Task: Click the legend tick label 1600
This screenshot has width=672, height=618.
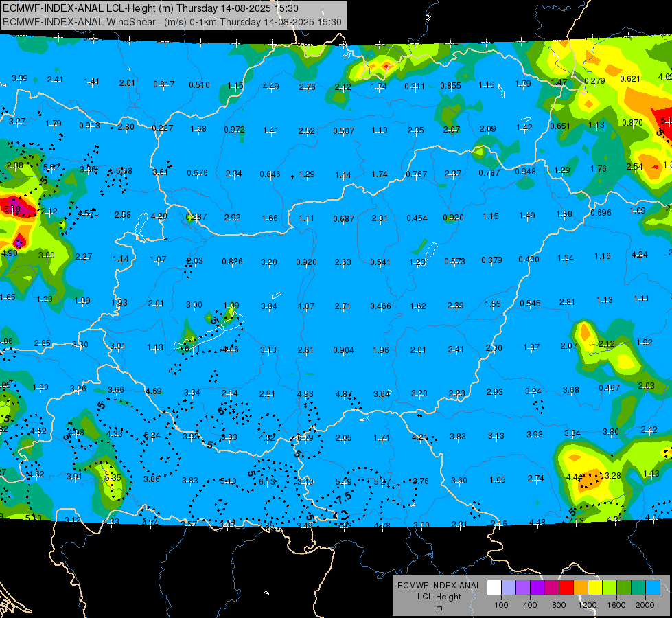Action: click(616, 605)
